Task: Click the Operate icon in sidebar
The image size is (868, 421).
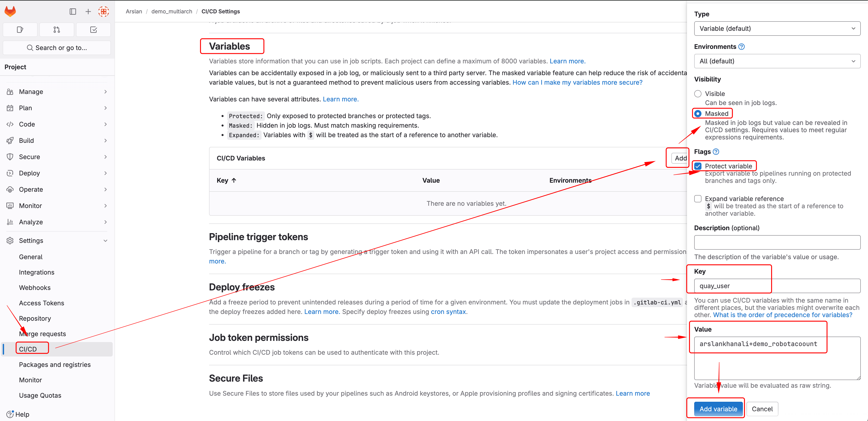Action: coord(10,189)
